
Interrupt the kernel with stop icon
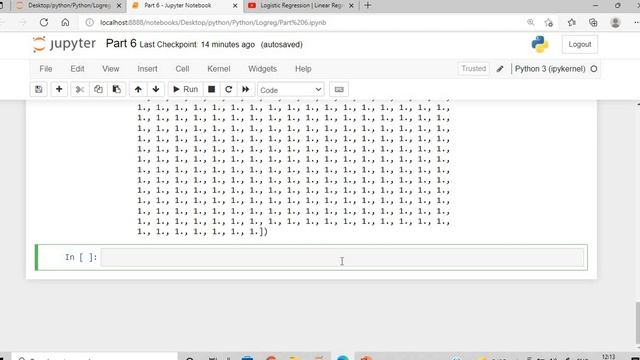[x=211, y=89]
